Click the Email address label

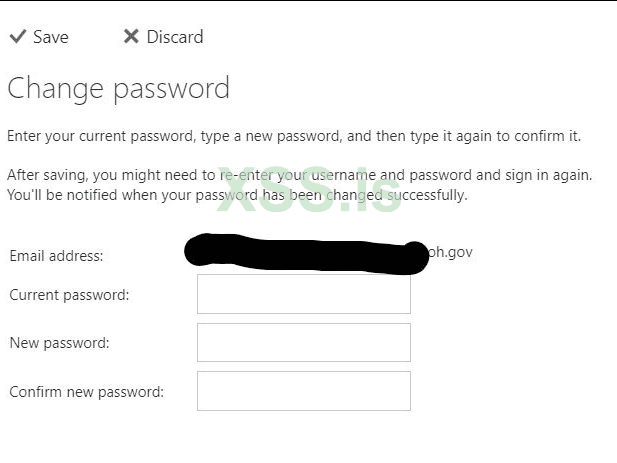pos(56,256)
